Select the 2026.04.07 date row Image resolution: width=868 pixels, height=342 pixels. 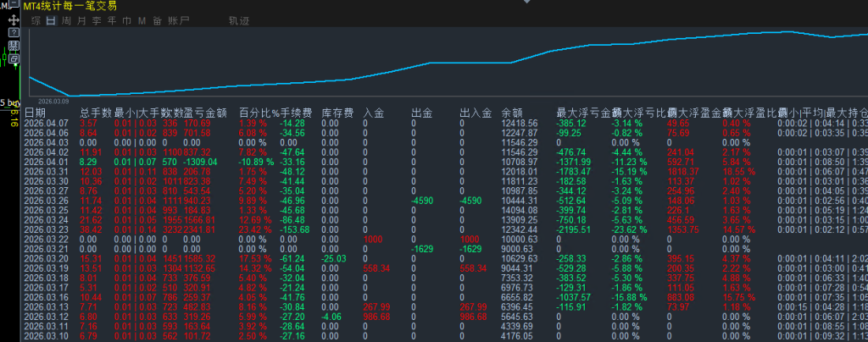[47, 123]
